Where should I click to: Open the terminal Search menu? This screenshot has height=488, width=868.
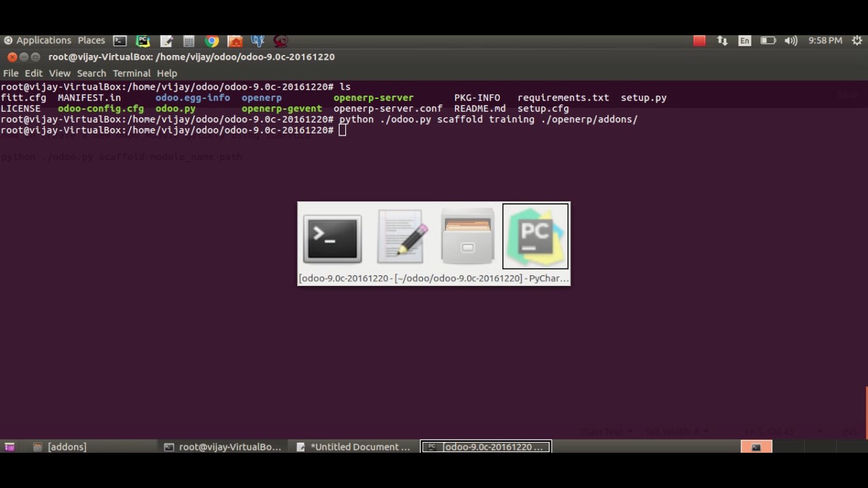click(92, 73)
